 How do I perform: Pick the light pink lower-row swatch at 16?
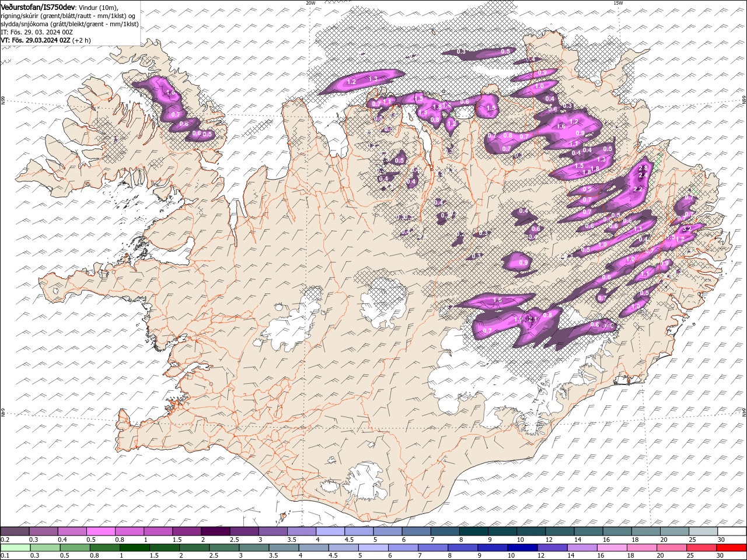[612, 548]
